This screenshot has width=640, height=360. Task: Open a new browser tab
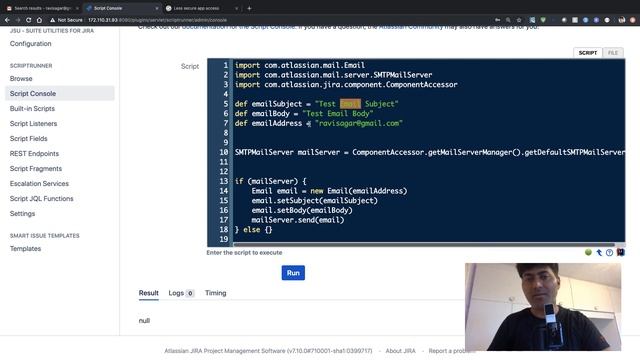click(249, 8)
